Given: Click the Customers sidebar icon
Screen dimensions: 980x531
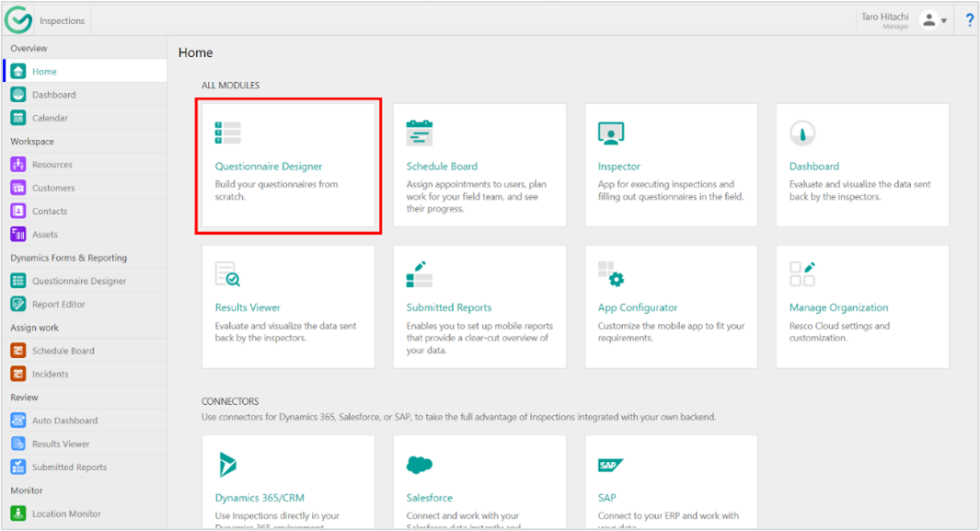Looking at the screenshot, I should [18, 188].
